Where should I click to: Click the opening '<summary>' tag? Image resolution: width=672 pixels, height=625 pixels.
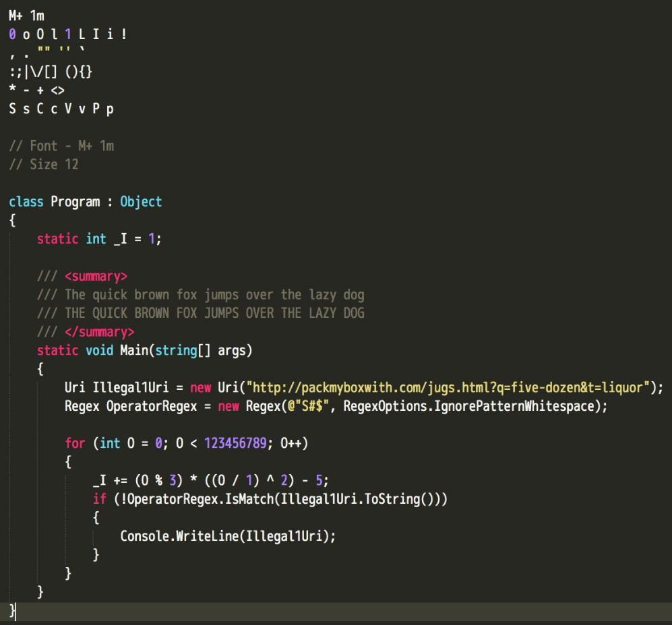96,276
